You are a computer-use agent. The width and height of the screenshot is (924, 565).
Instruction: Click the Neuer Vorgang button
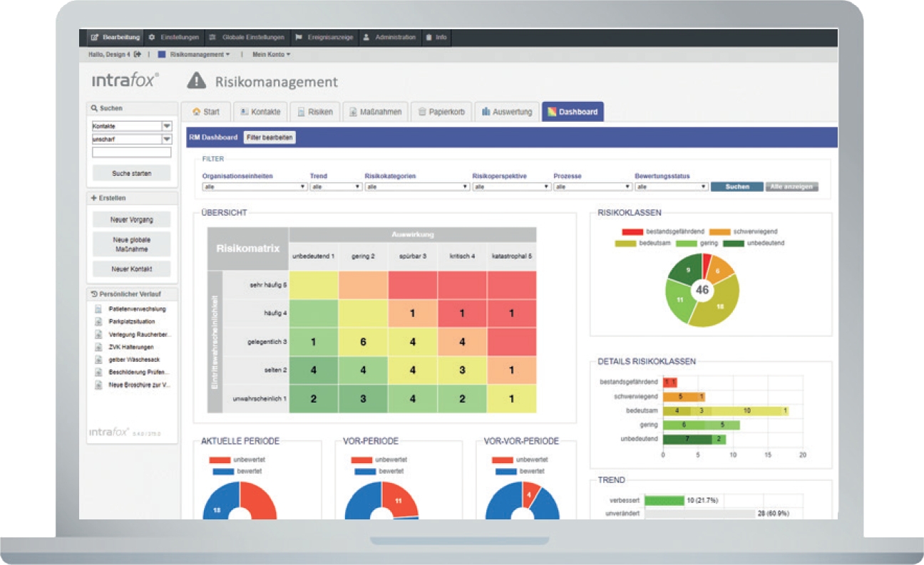point(132,220)
